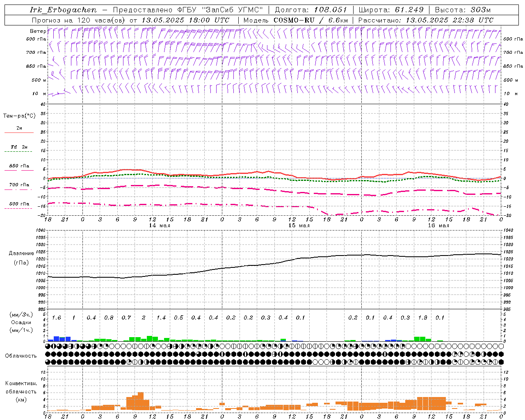
Task: Select the longitude value 108.051
Action: 331,10
